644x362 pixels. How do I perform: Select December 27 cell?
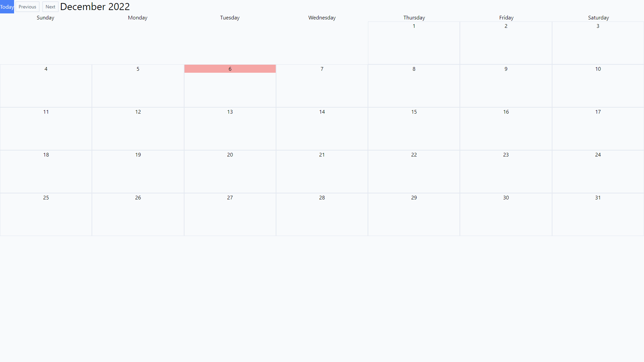click(x=230, y=214)
